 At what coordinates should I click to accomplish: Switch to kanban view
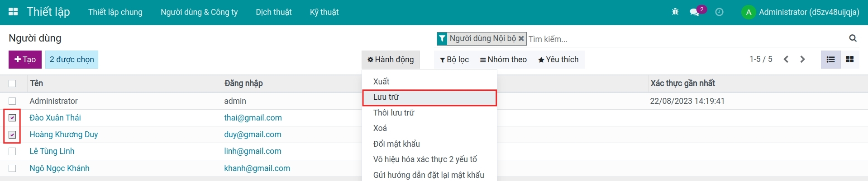point(849,59)
